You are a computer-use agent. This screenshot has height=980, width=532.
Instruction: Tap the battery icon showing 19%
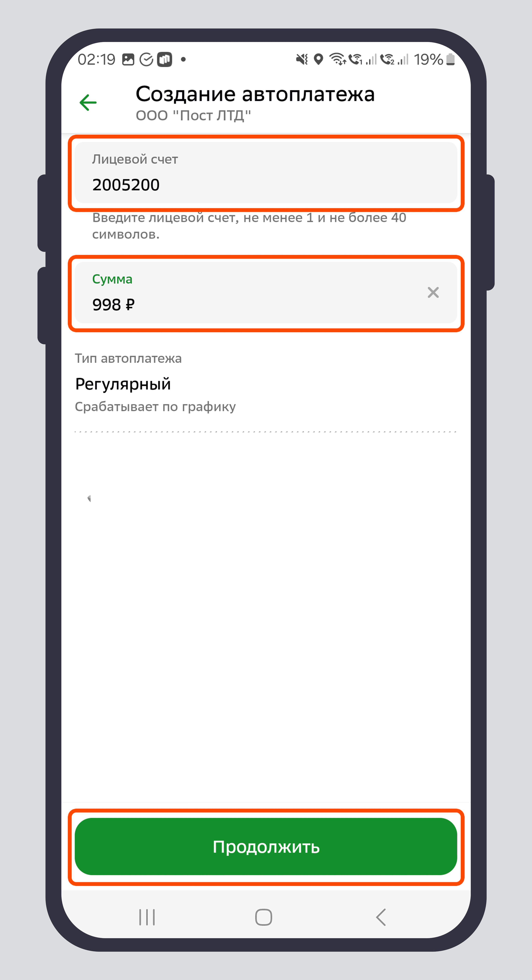[x=450, y=59]
